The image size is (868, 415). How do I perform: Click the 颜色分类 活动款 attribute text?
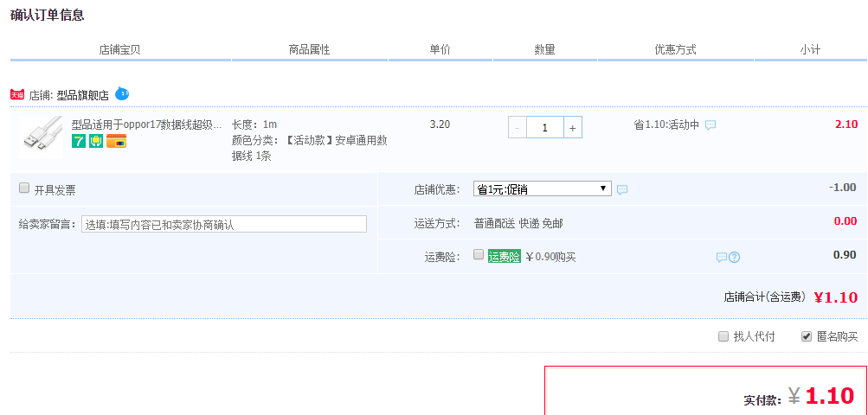coord(310,149)
